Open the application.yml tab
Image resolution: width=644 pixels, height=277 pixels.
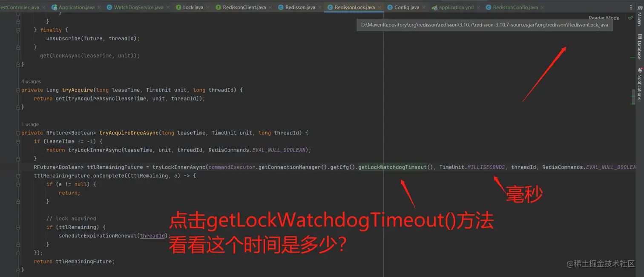pos(456,8)
